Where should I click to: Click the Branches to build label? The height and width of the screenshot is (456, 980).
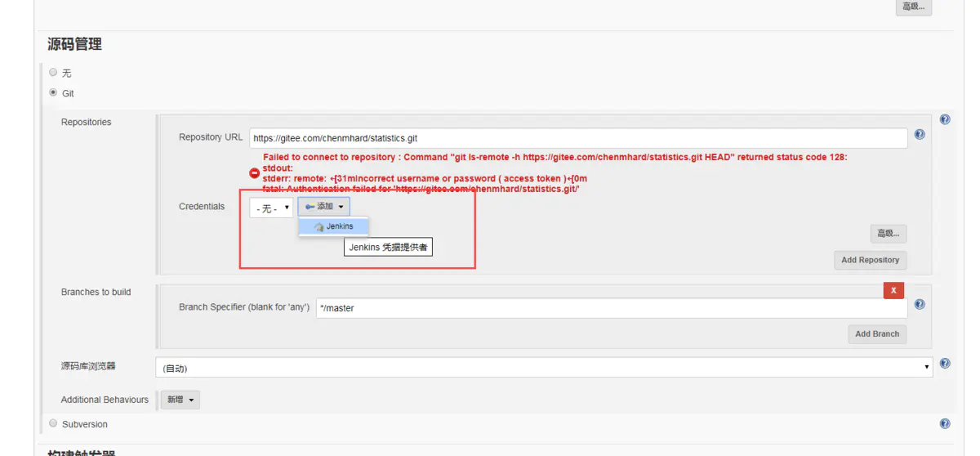click(96, 292)
